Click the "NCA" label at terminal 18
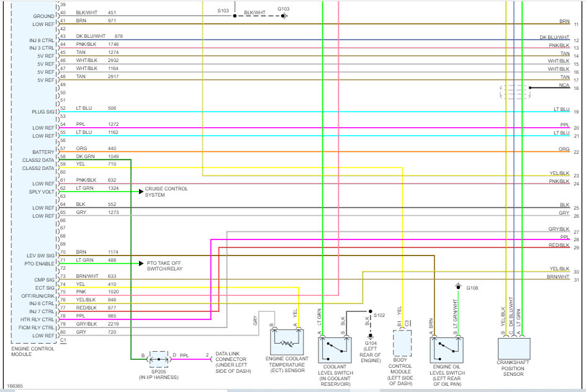Viewport: 586px width, 392px height. click(x=564, y=85)
